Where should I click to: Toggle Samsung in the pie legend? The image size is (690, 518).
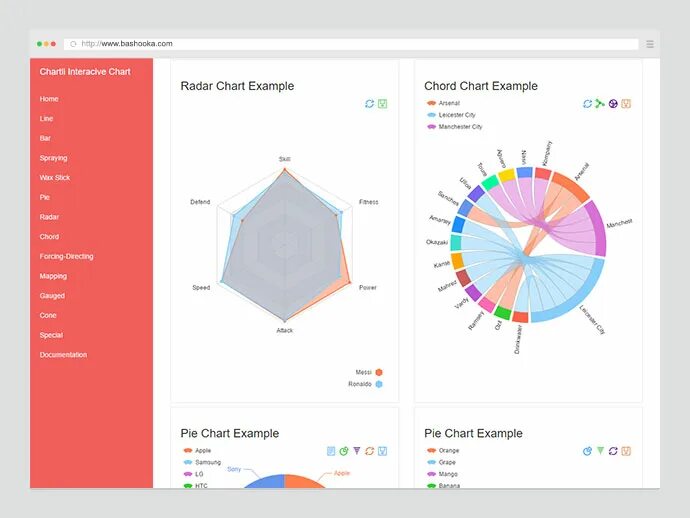click(x=202, y=463)
